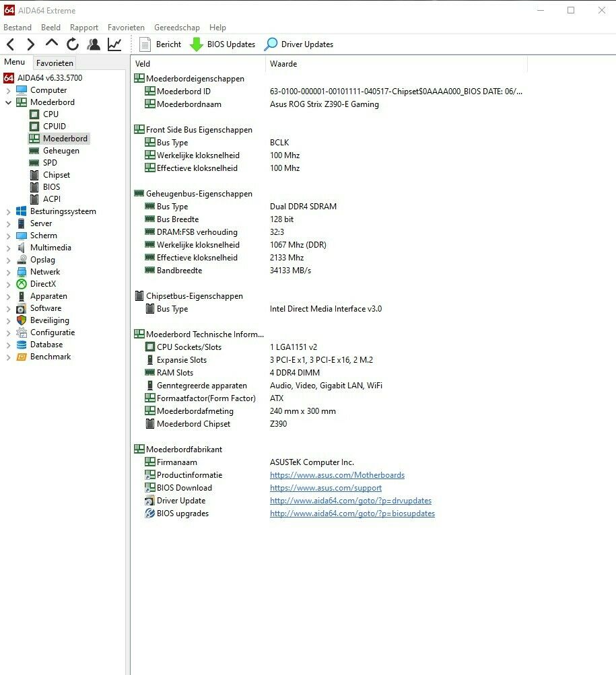The height and width of the screenshot is (675, 616).
Task: Follow the aida64 drvupdates link
Action: click(351, 501)
